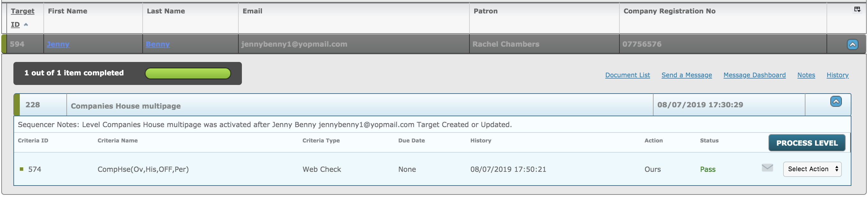Screen dimensions: 868x198
Task: Click the green status square beside 574
Action: [22, 169]
